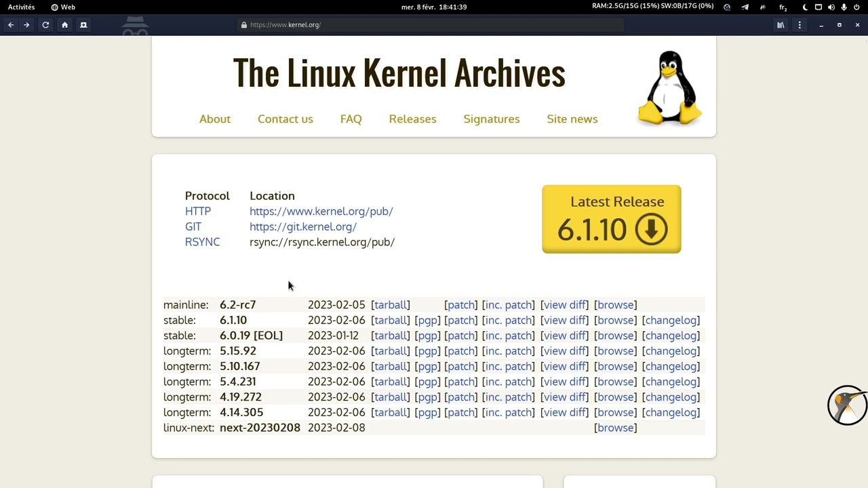Screen dimensions: 868x488
Task: Click the Tux penguin logo
Action: [x=670, y=88]
